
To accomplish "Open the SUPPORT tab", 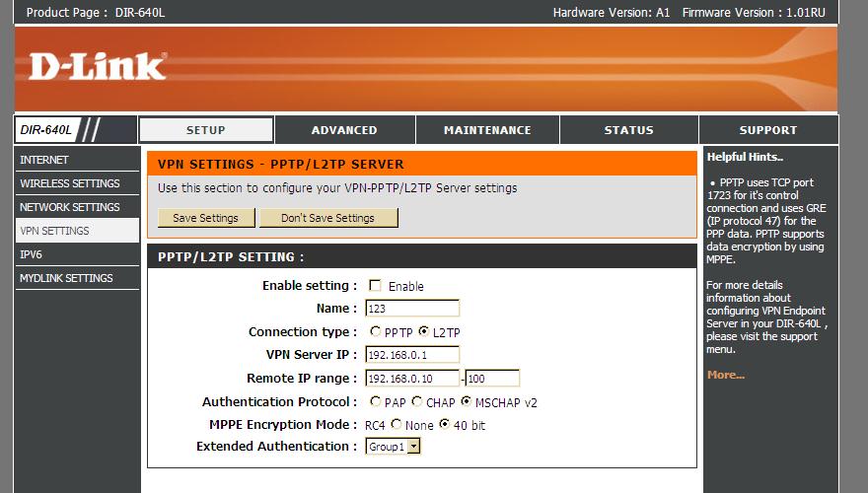I will coord(768,130).
